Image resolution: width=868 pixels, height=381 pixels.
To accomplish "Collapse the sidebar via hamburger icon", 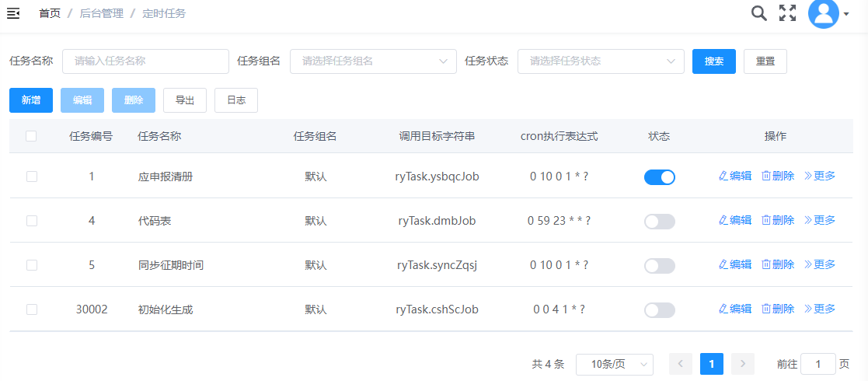I will coord(13,13).
